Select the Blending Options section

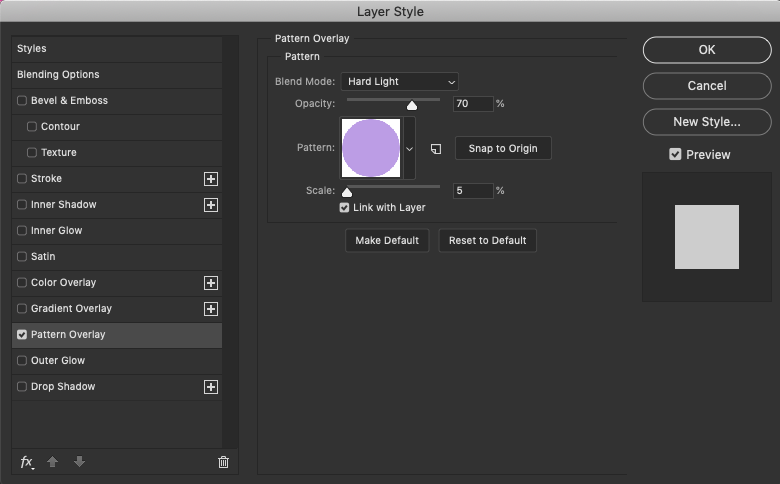click(x=117, y=75)
